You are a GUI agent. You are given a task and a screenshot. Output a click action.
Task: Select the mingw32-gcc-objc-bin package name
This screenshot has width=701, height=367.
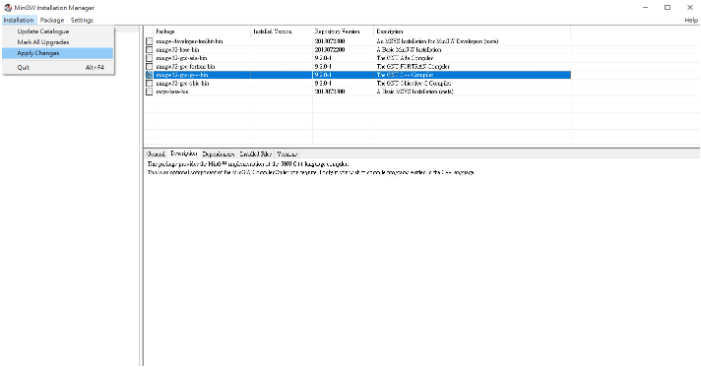click(182, 84)
